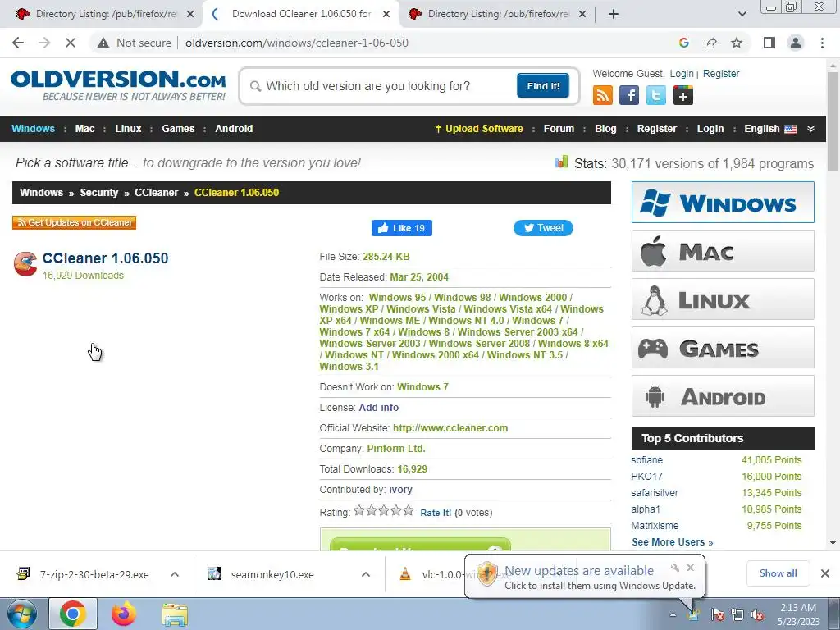The image size is (840, 630).
Task: Open Chrome from the taskbar
Action: click(x=73, y=614)
